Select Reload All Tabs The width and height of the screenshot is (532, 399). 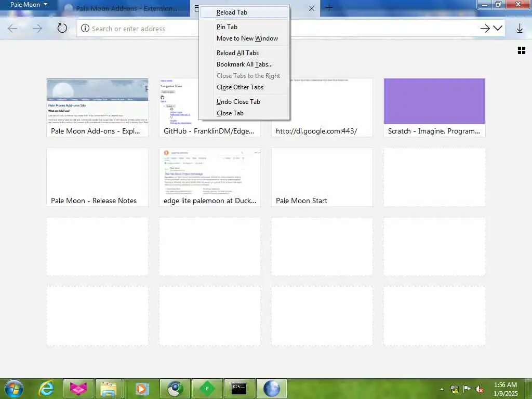point(244,53)
